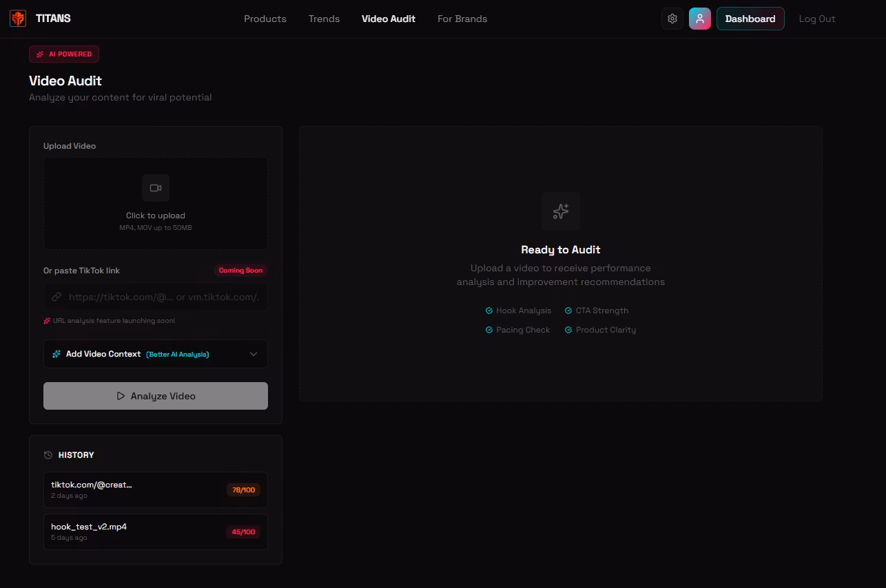Click the link icon in TikTok URL field
The height and width of the screenshot is (588, 886).
coord(56,297)
